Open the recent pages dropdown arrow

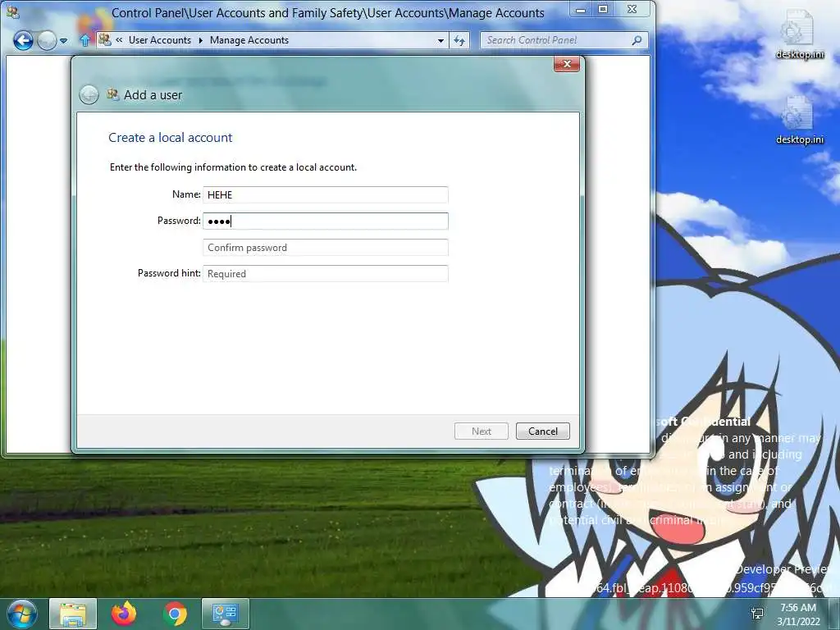click(x=64, y=41)
